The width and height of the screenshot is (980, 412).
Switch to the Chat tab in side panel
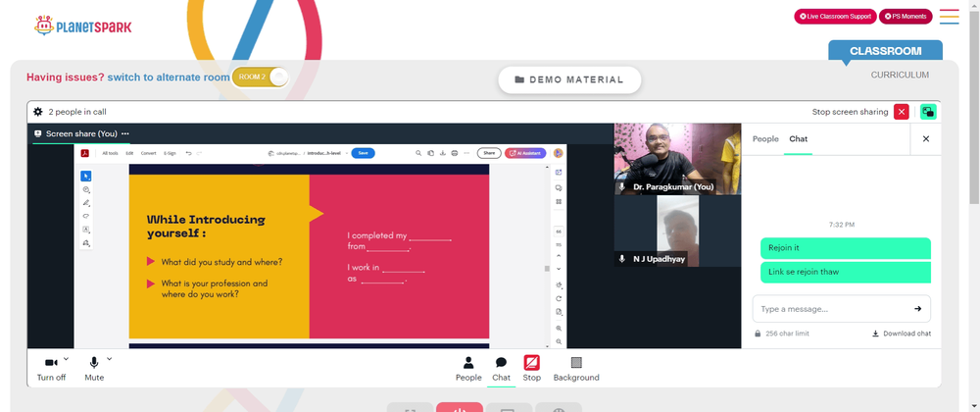point(798,138)
